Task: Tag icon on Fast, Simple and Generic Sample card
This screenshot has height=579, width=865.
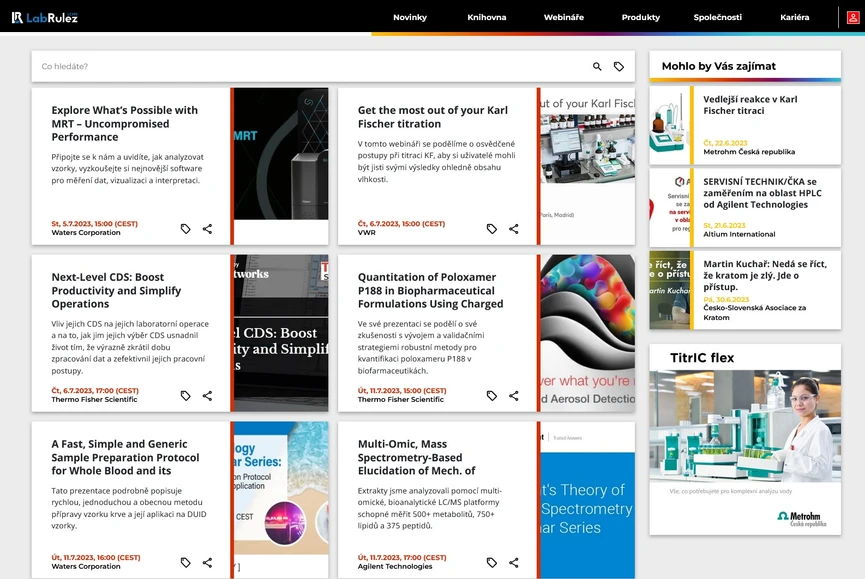Action: (x=185, y=562)
